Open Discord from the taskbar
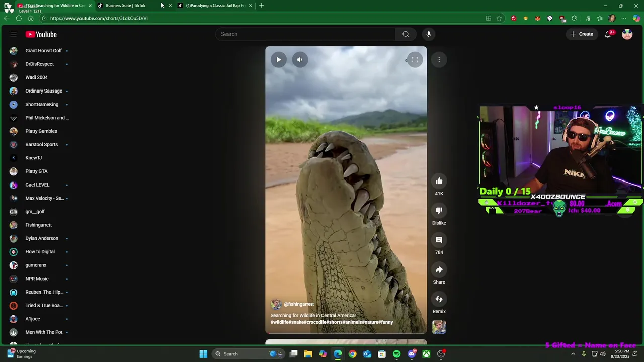644x362 pixels. [412, 354]
